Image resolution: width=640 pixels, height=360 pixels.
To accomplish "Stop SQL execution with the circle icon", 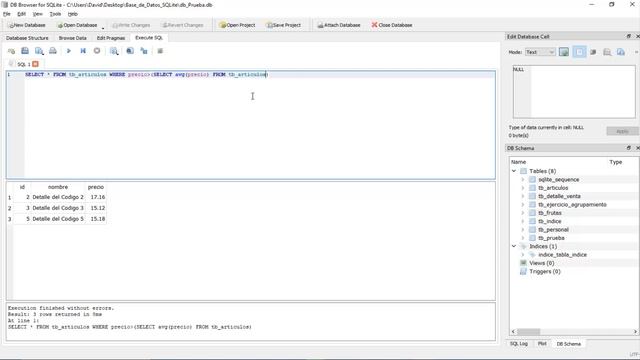I will 97,51.
